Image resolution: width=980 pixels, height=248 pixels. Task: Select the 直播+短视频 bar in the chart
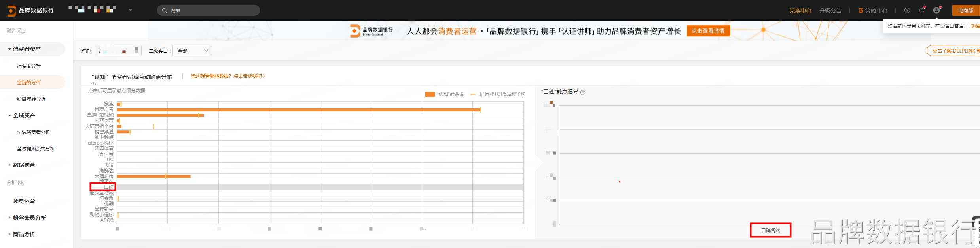pyautogui.click(x=160, y=115)
